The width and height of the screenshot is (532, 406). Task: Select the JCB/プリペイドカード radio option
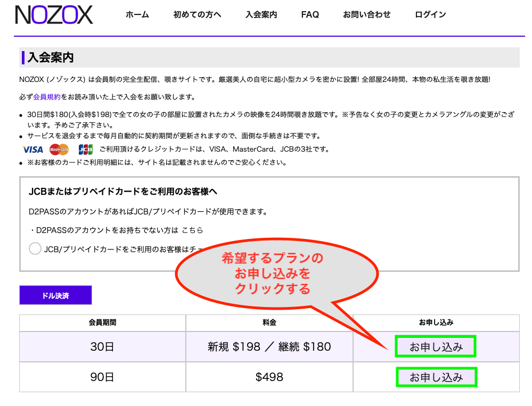pyautogui.click(x=35, y=248)
